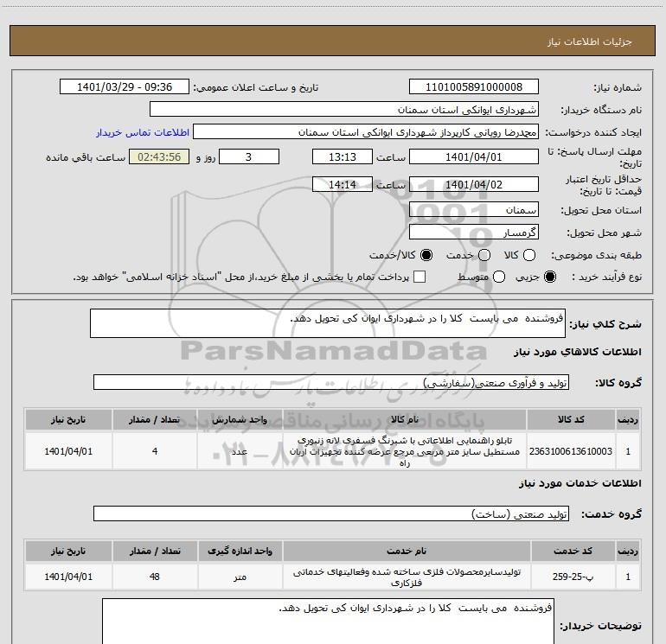Click the نام دستگاه خریدار field
This screenshot has height=644, width=666.
coord(344,110)
